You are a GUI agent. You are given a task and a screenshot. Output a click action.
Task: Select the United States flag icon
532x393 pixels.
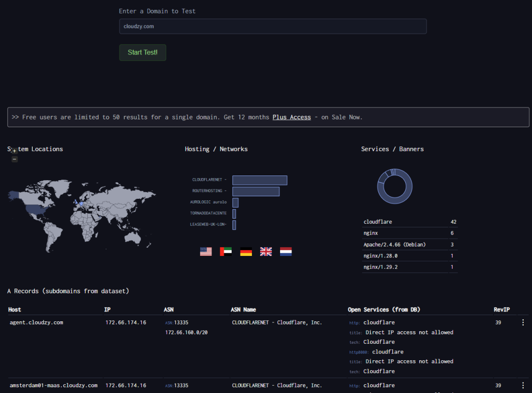click(x=206, y=252)
